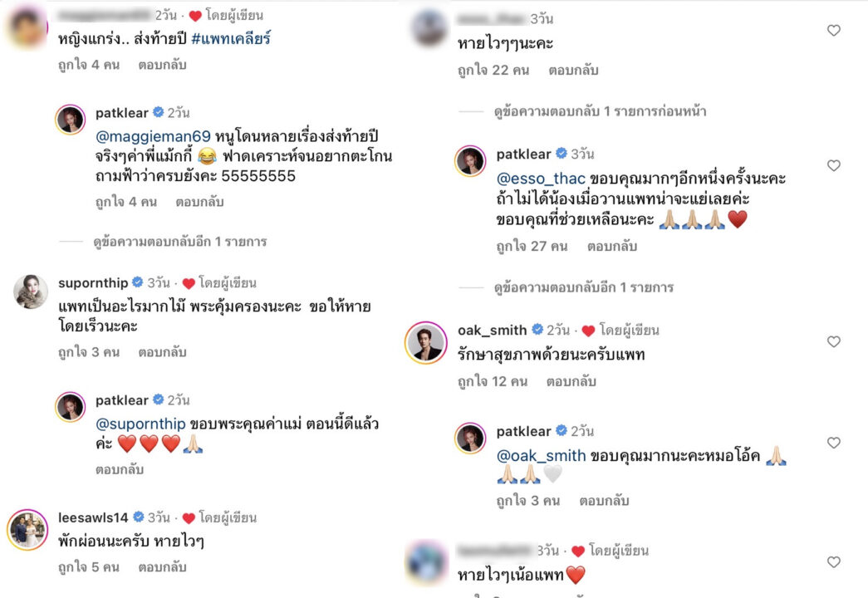Tap heart icon beside oak_smith's comment
868x598 pixels.
[x=834, y=341]
